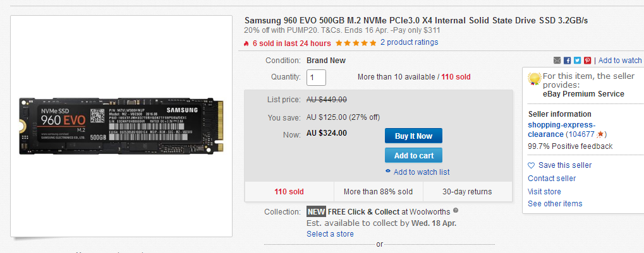Click the heart icon beside Save this seller

click(532, 165)
